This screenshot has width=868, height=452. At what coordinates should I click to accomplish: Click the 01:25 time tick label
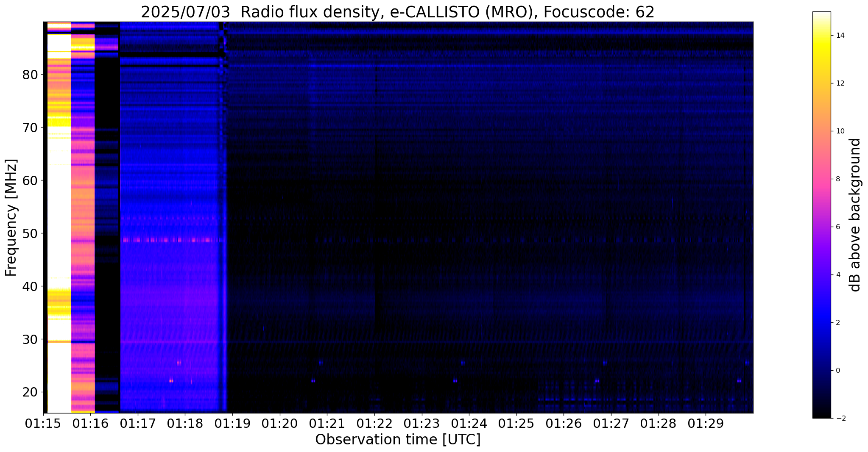pos(516,423)
